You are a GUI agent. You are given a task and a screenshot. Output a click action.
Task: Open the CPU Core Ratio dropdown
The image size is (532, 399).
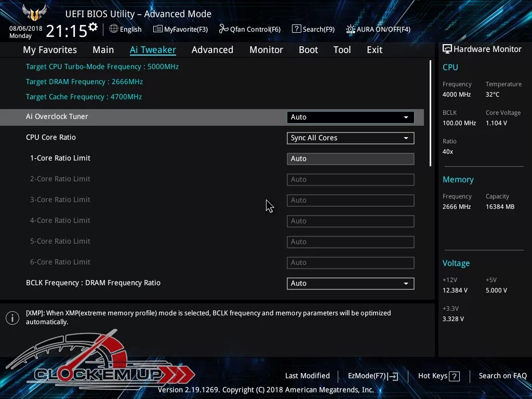pyautogui.click(x=351, y=138)
